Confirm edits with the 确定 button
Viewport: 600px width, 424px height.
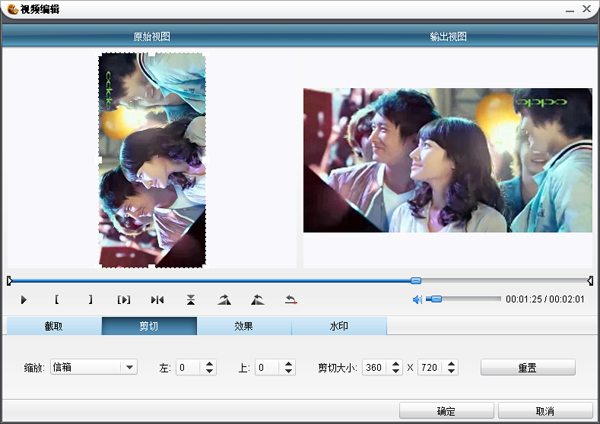click(x=447, y=411)
